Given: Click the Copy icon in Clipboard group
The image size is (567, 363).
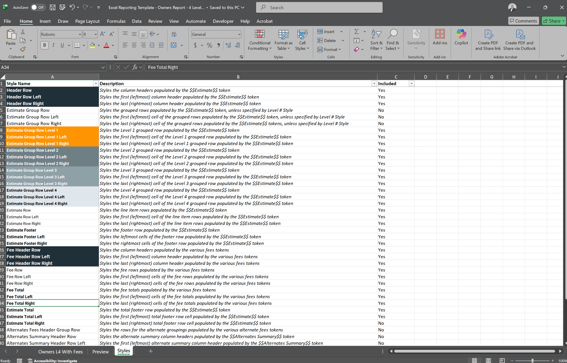Looking at the screenshot, I should [x=23, y=40].
